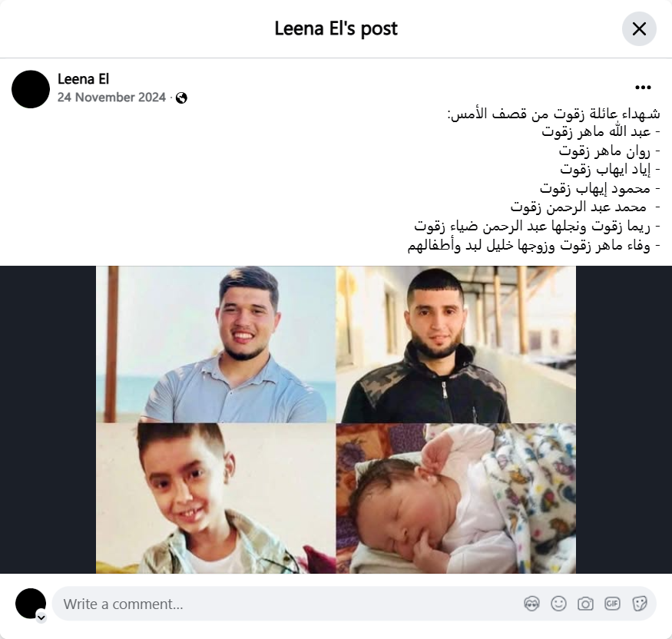
Task: Open photo of smiling boy
Action: pyautogui.click(x=216, y=498)
